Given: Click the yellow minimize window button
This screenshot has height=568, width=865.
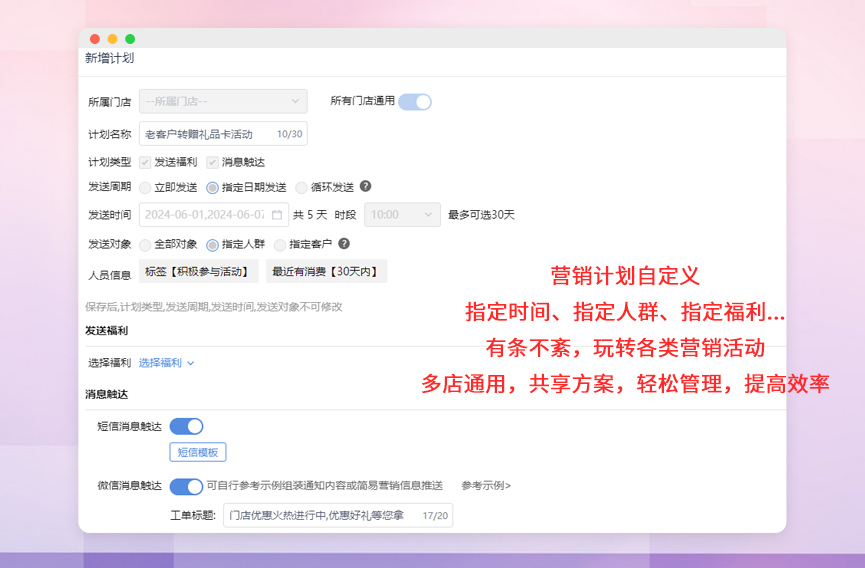Looking at the screenshot, I should [113, 39].
